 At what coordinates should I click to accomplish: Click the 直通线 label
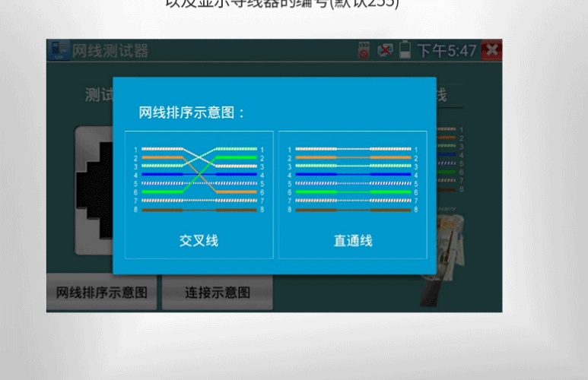pos(352,240)
